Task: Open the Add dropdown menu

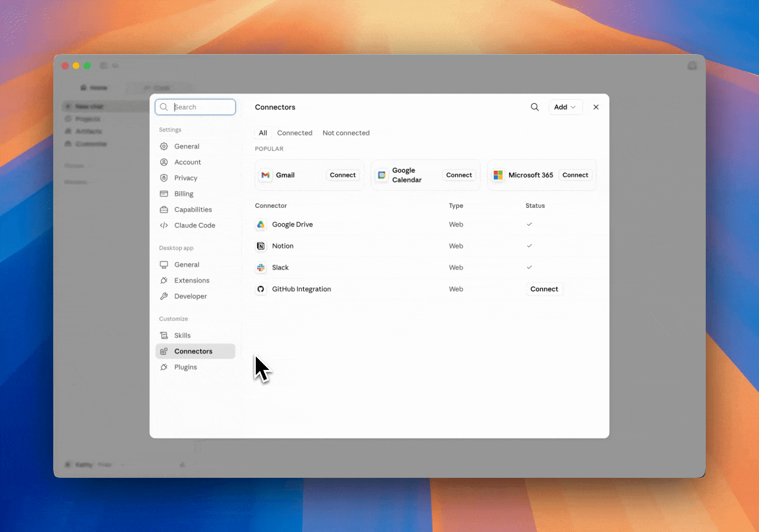Action: (565, 107)
